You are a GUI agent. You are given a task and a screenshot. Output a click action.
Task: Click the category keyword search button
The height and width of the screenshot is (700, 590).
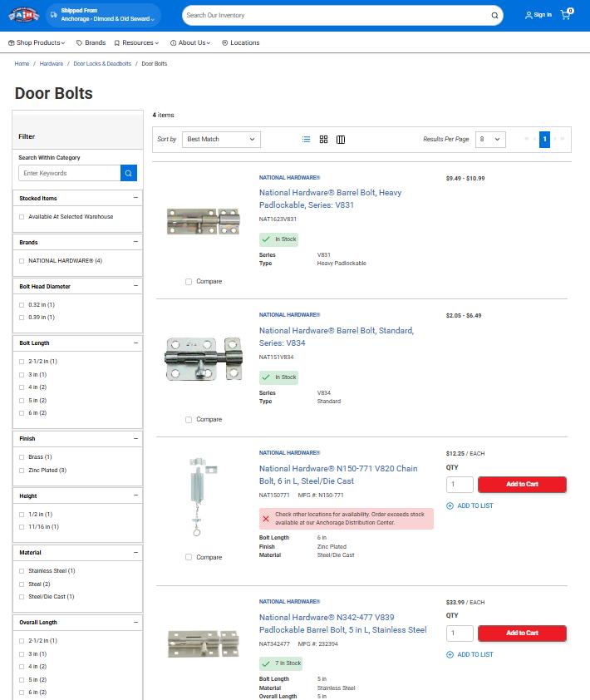[x=129, y=173]
